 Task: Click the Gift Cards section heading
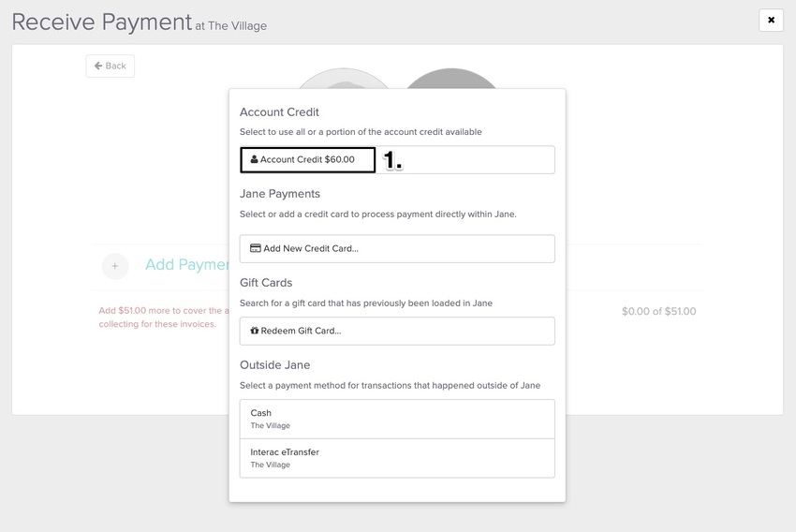pyautogui.click(x=266, y=283)
